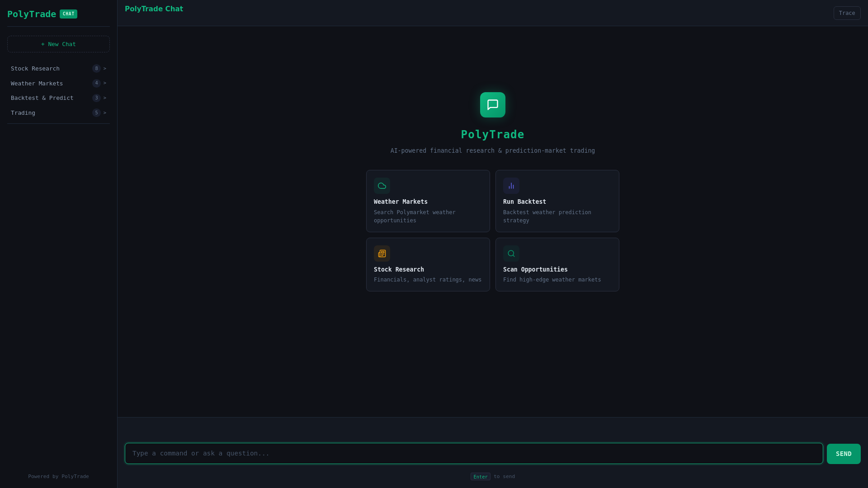Click 'Backtest weather prediction strategy' description
868x488 pixels.
[547, 216]
